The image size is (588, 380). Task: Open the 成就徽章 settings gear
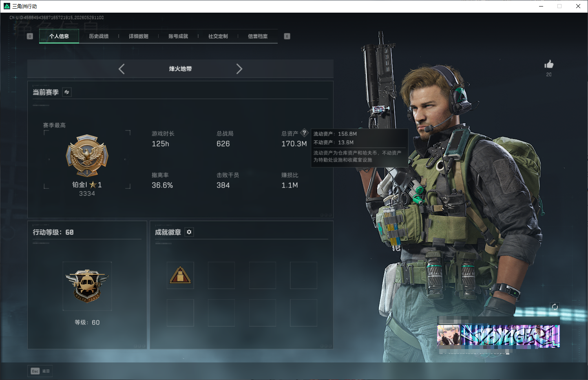point(189,232)
